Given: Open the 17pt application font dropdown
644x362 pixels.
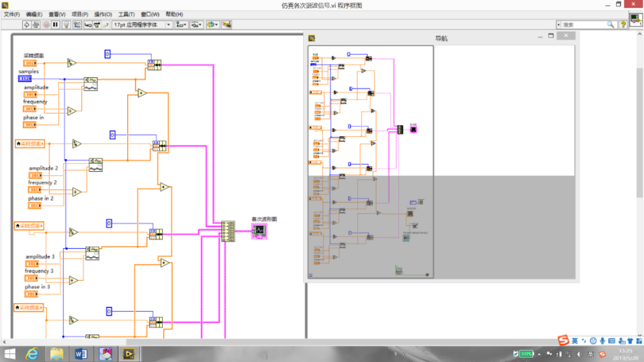Looking at the screenshot, I should click(141, 25).
